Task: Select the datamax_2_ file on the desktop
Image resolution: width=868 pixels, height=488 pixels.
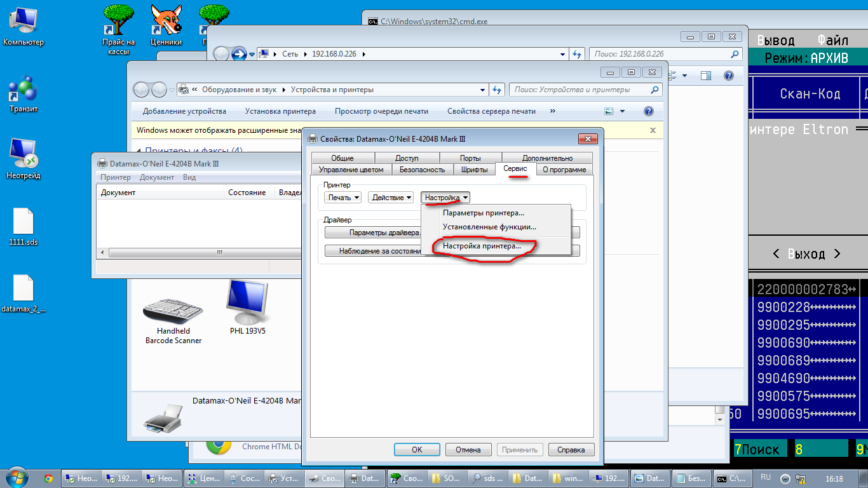Action: pyautogui.click(x=24, y=294)
